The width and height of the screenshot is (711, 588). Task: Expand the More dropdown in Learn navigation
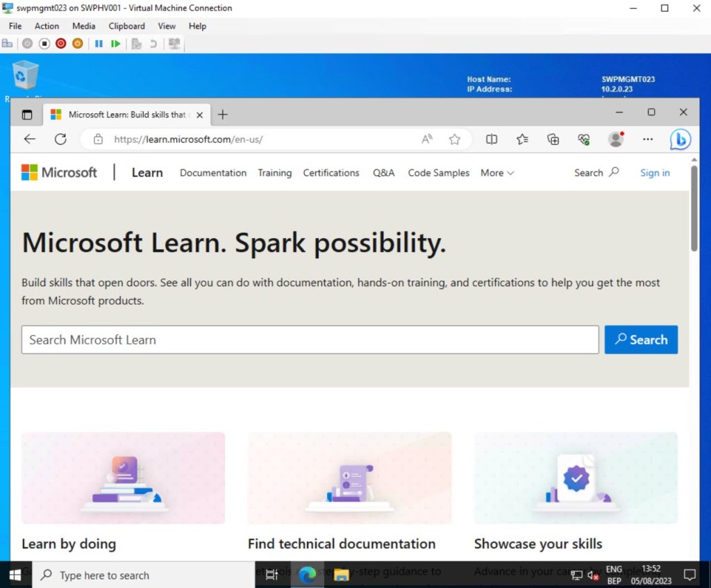pyautogui.click(x=496, y=173)
